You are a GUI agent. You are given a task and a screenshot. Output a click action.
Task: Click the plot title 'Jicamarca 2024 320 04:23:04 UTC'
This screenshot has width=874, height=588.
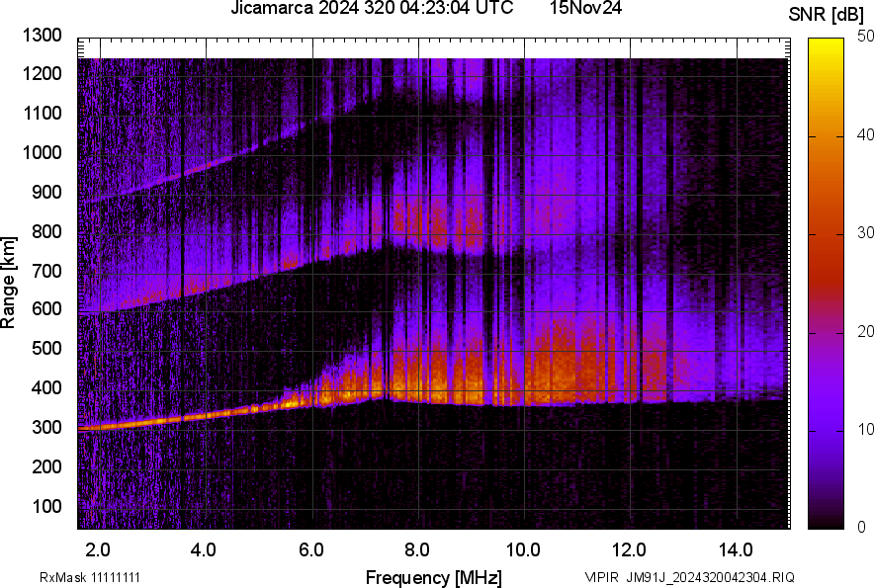coord(371,10)
